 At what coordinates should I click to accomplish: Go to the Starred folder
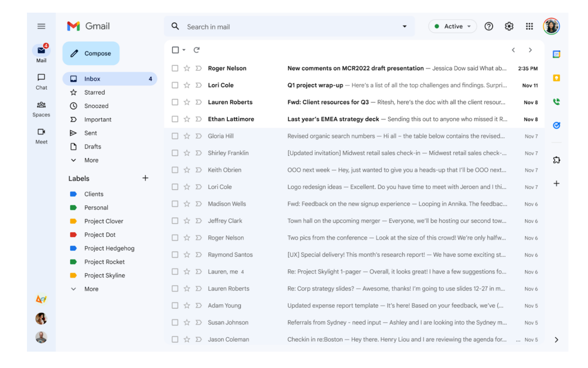(x=94, y=92)
